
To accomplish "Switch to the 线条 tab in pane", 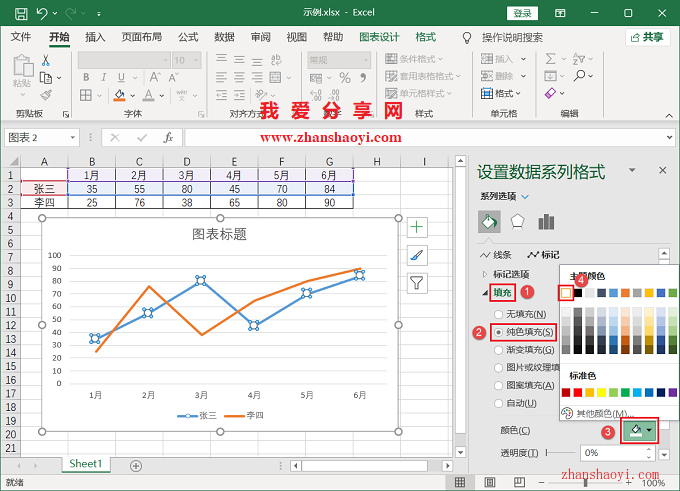I will 496,255.
